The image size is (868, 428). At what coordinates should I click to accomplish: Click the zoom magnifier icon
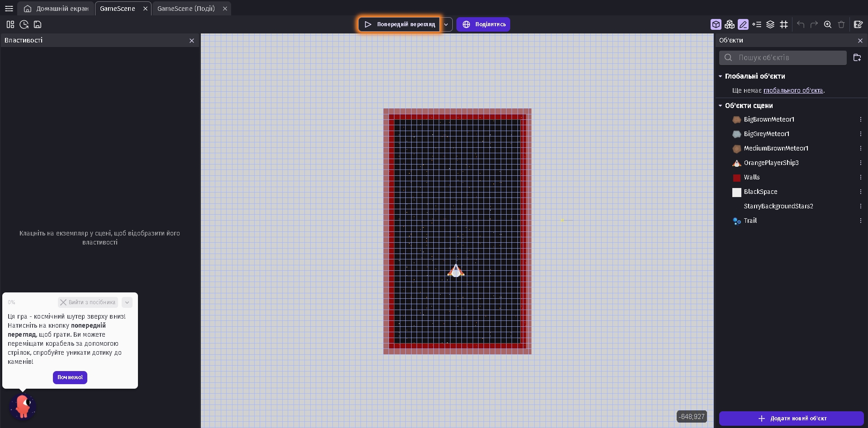click(827, 24)
